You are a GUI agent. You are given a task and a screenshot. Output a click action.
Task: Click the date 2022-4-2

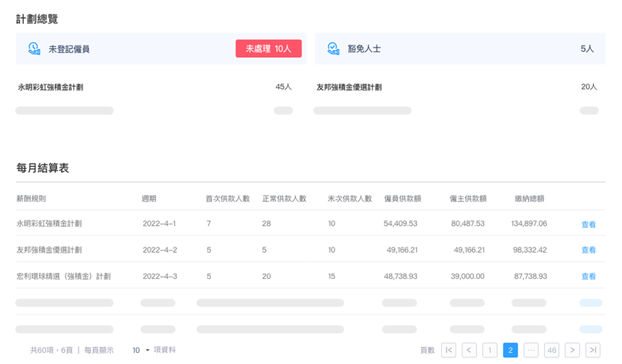160,250
